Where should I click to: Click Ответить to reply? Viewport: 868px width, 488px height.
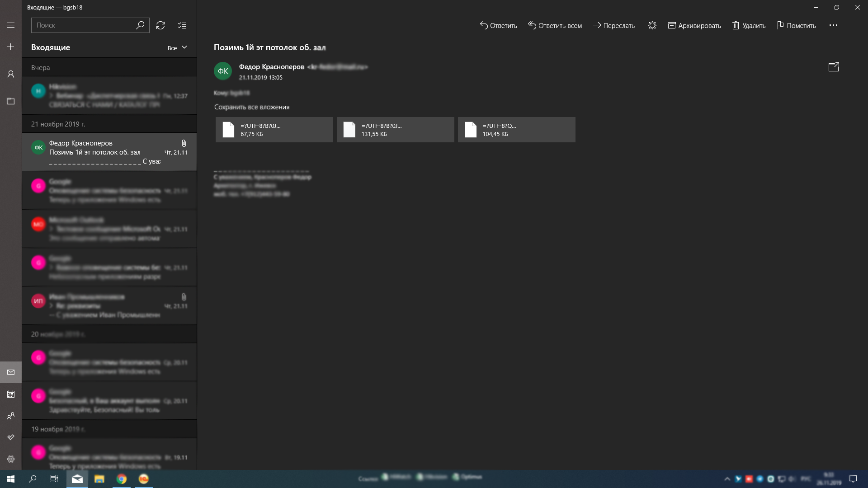point(498,25)
